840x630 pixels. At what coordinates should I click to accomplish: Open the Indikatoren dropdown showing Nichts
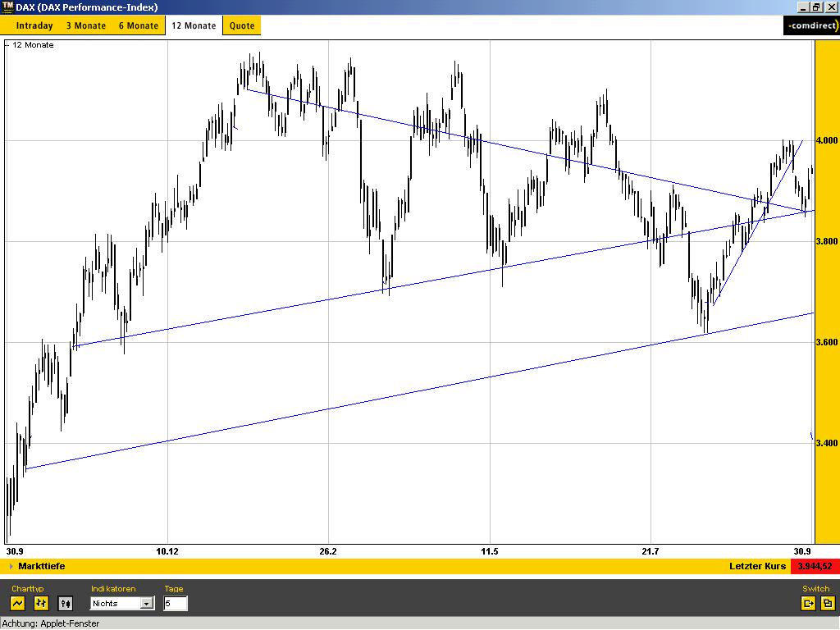click(x=147, y=604)
